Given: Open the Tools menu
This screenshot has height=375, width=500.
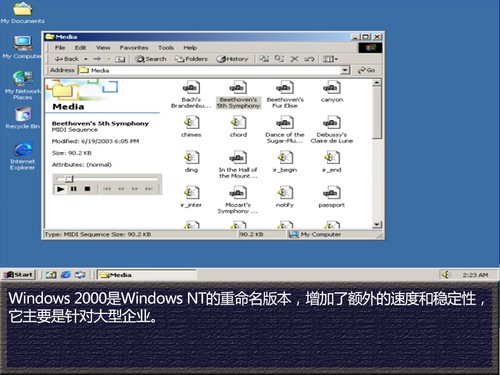Looking at the screenshot, I should pos(166,48).
